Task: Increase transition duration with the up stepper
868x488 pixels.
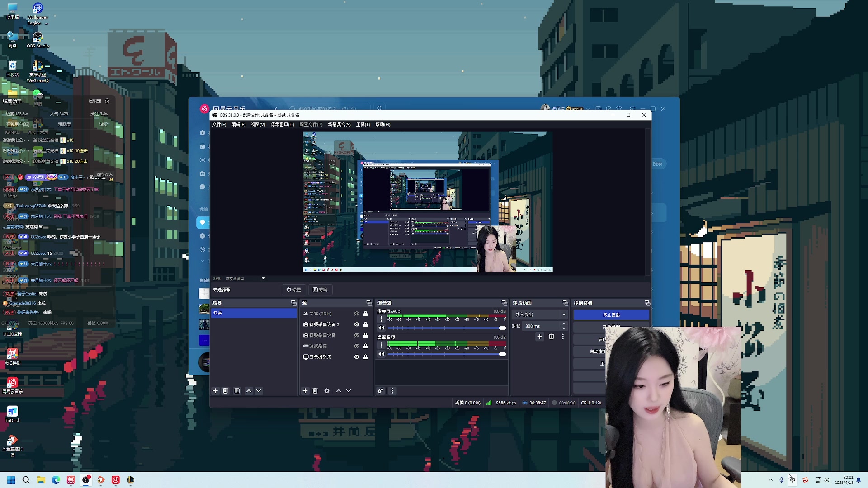Action: pos(564,324)
